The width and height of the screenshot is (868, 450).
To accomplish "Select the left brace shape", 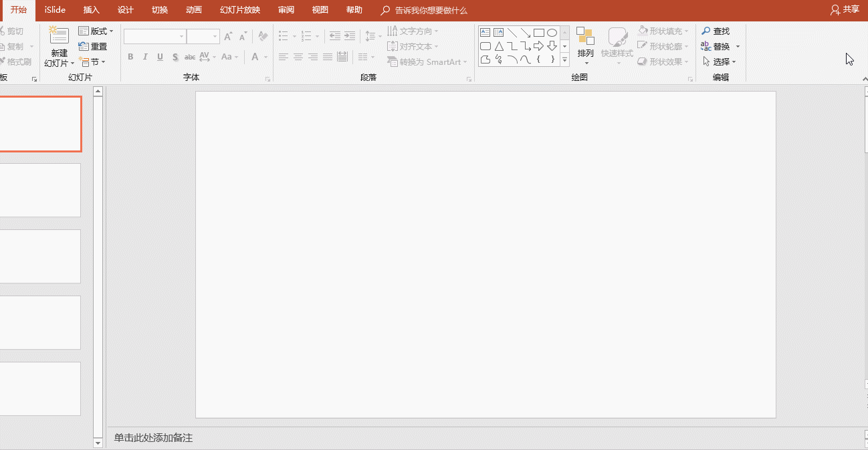I will click(539, 60).
